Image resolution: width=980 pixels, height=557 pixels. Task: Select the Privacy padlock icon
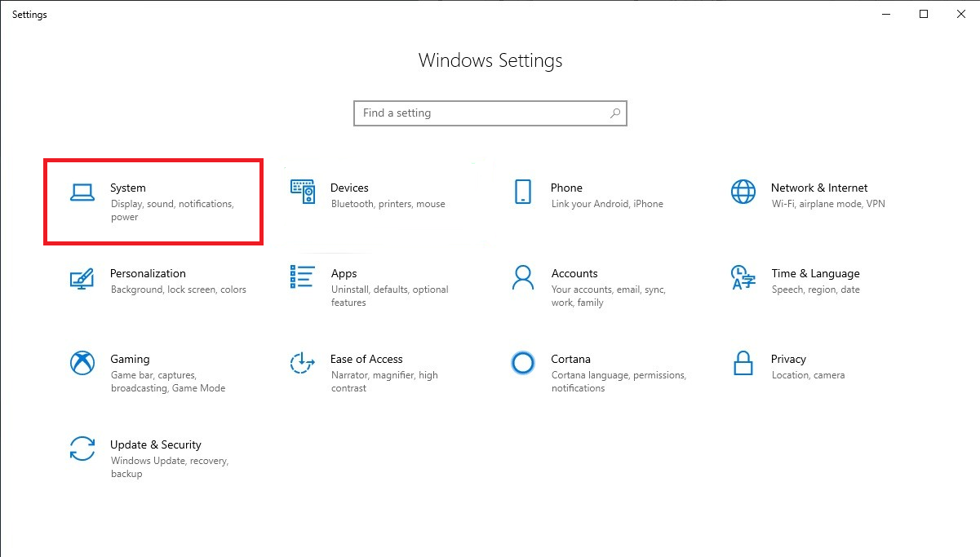point(743,363)
